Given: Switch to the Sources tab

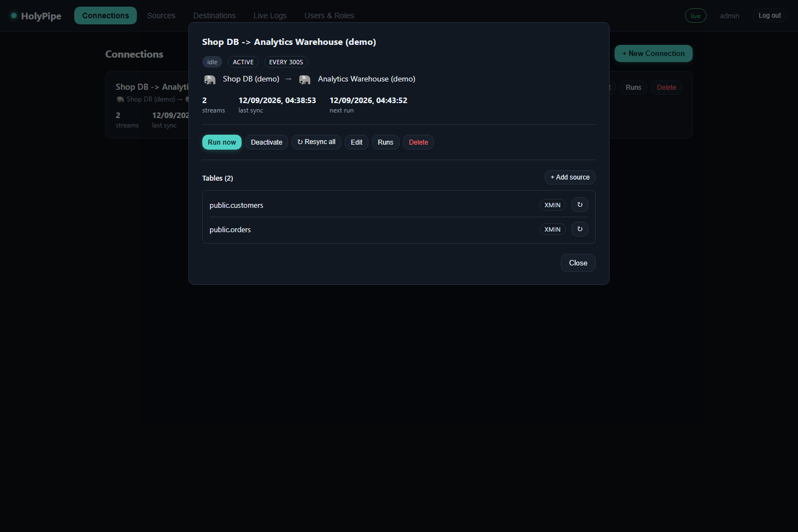Looking at the screenshot, I should [161, 16].
